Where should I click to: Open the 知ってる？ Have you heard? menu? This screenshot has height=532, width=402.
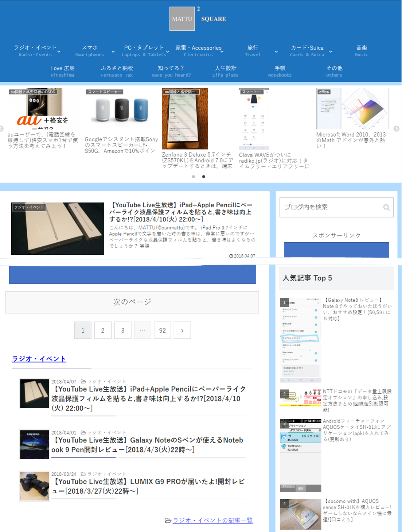(171, 71)
